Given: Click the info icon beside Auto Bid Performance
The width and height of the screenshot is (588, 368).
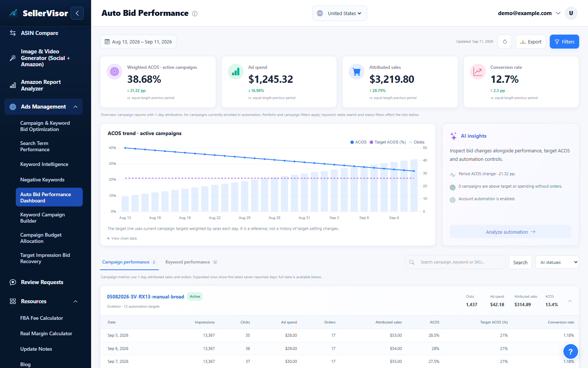Looking at the screenshot, I should pos(195,14).
